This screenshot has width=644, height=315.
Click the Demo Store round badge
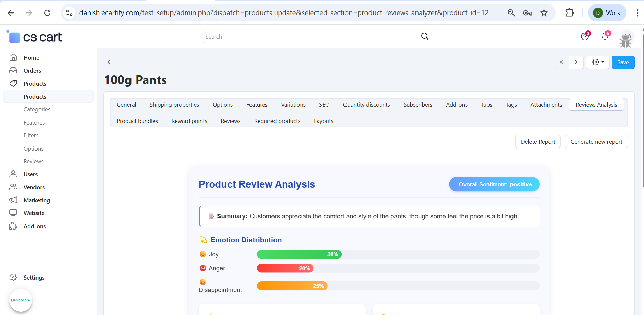[21, 300]
